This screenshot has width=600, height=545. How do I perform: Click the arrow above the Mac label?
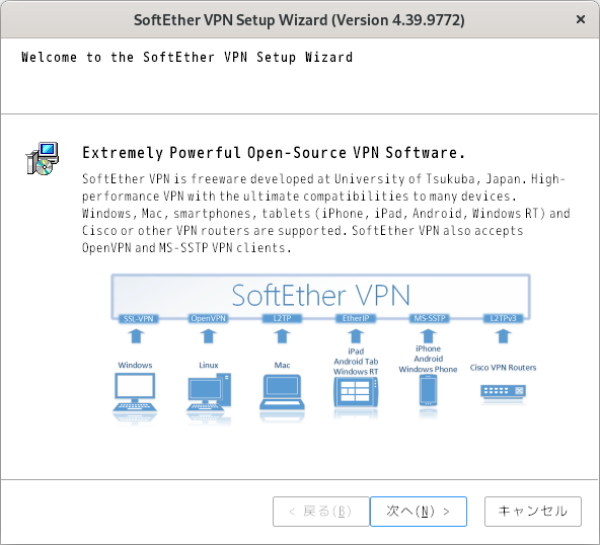(282, 336)
